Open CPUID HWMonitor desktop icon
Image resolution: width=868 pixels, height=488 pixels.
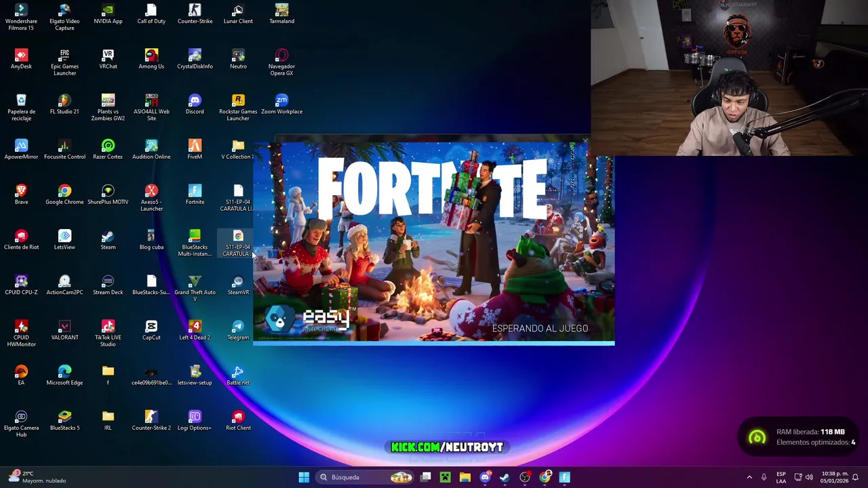pos(21,333)
